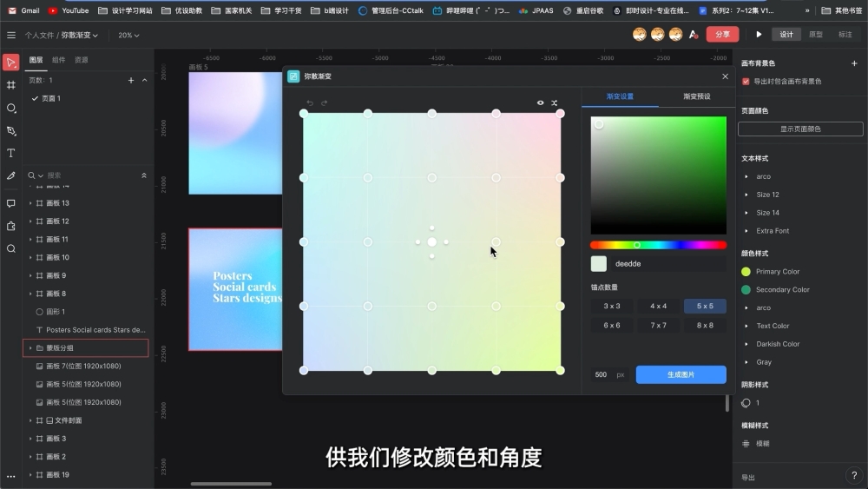Select the pencil tool
The width and height of the screenshot is (868, 489).
(x=10, y=175)
